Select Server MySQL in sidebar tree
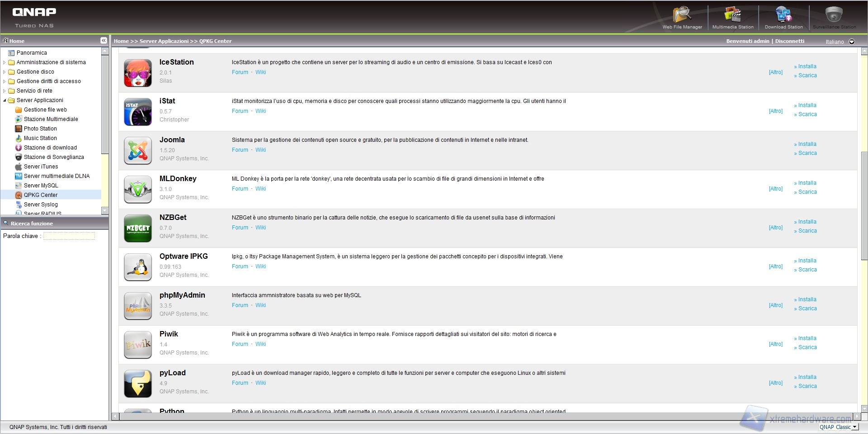Image resolution: width=868 pixels, height=434 pixels. coord(41,186)
